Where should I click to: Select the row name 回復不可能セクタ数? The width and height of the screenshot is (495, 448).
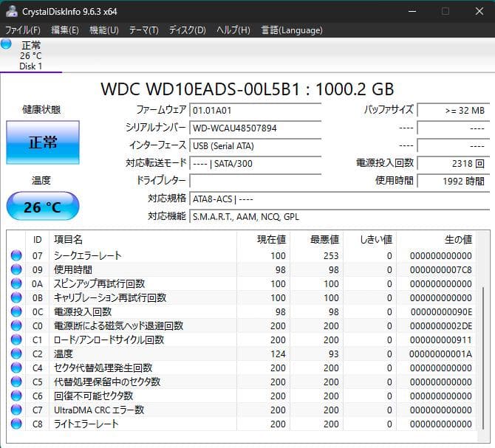[93, 396]
